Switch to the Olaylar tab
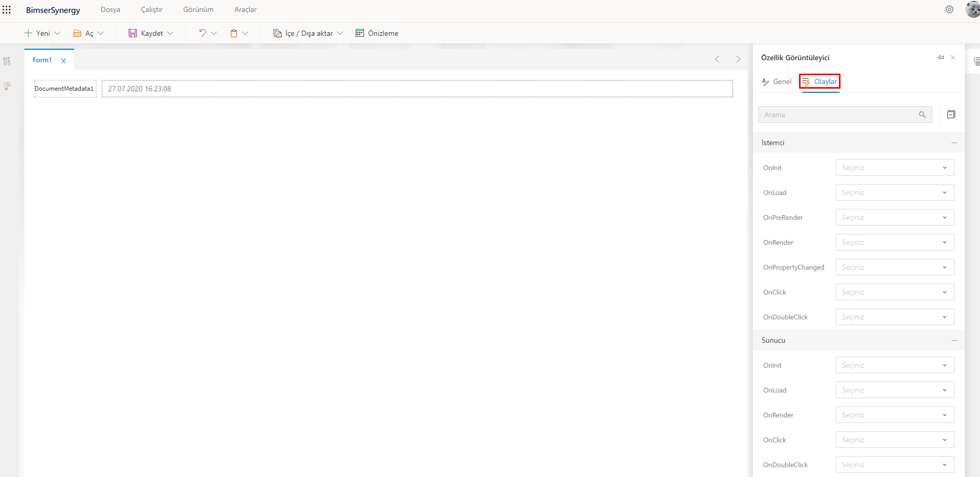This screenshot has width=980, height=477. (820, 81)
